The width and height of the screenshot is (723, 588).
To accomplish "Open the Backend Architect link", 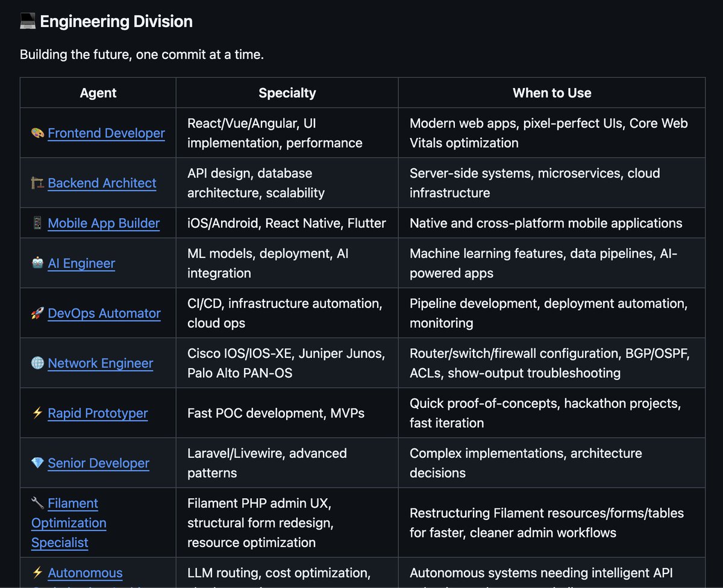I will (x=102, y=183).
